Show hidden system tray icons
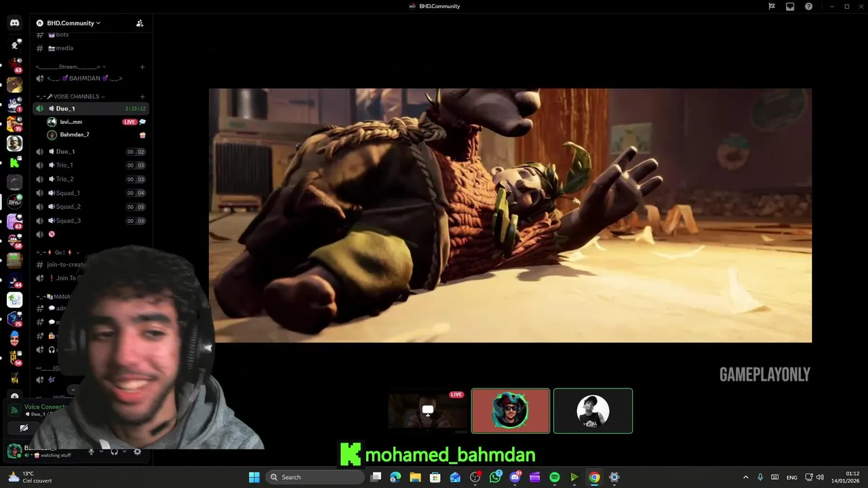868x488 pixels. click(746, 477)
